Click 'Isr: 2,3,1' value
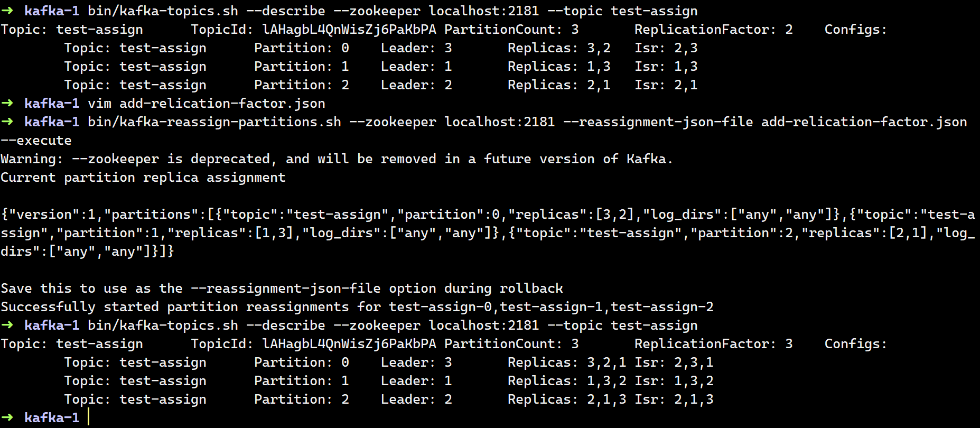 click(x=674, y=362)
